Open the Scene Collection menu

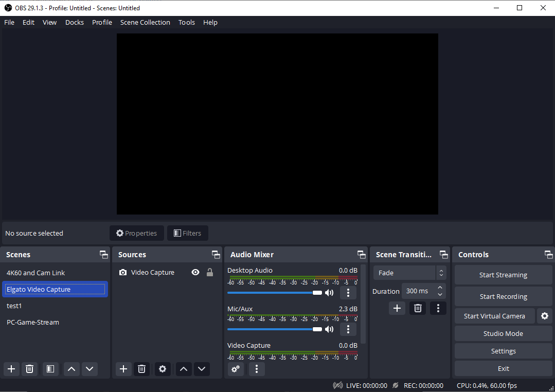coord(145,22)
